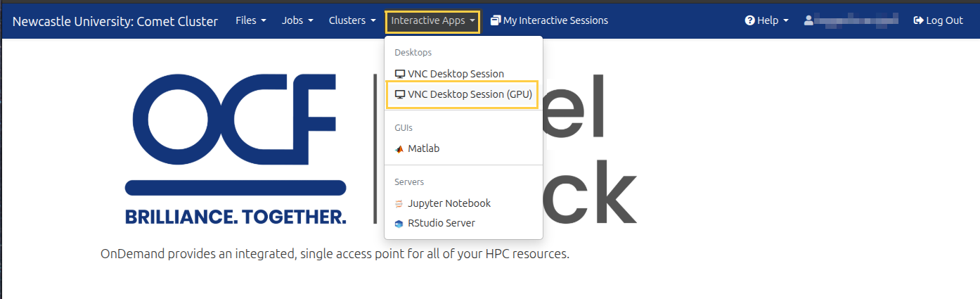Click the user profile icon
The image size is (980, 299).
(808, 21)
